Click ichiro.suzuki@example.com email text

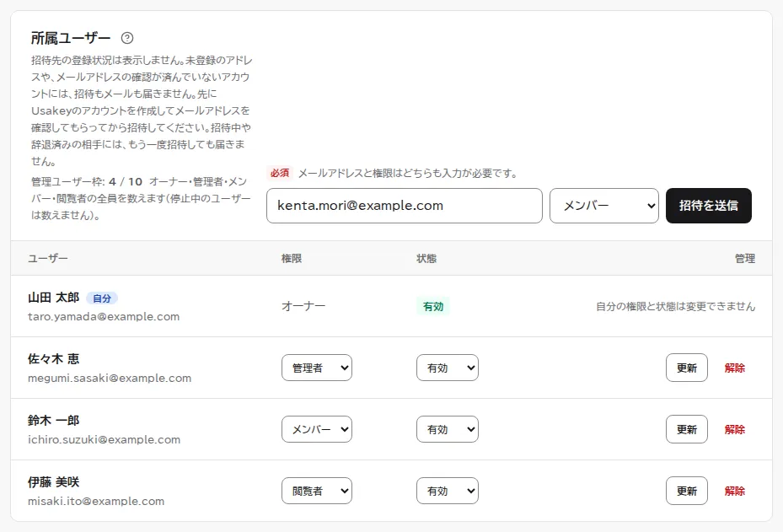(104, 439)
